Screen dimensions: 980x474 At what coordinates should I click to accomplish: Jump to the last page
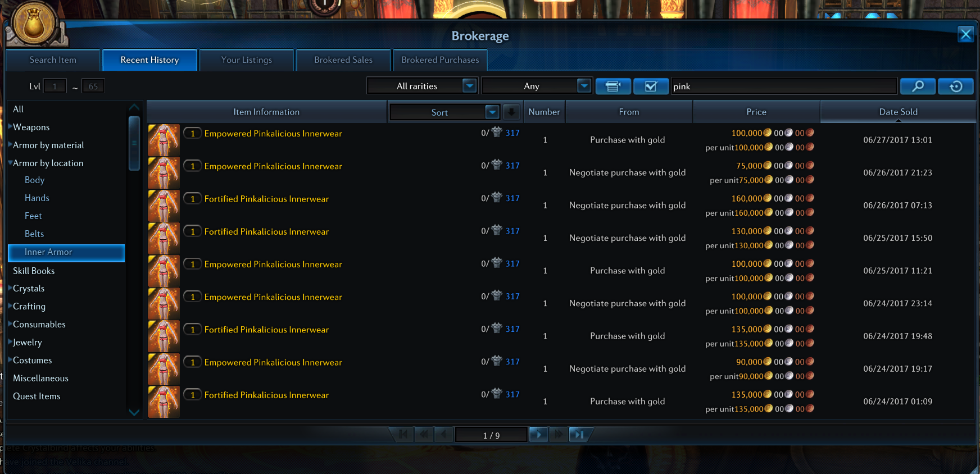[579, 435]
